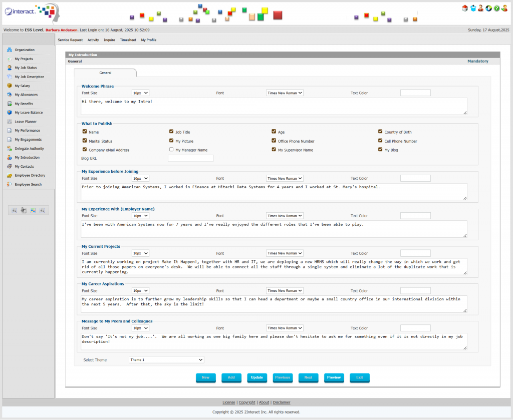513x420 pixels.
Task: Toggle the Job Title checkbox
Action: 171,131
